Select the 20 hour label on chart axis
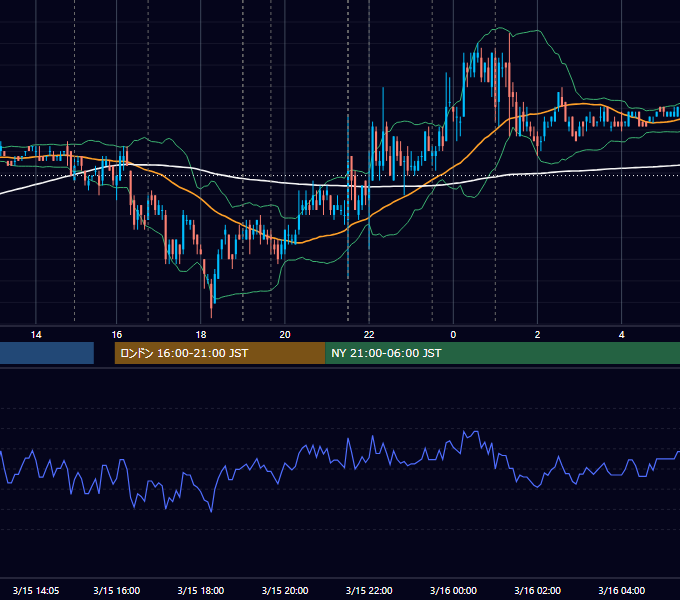 click(285, 335)
